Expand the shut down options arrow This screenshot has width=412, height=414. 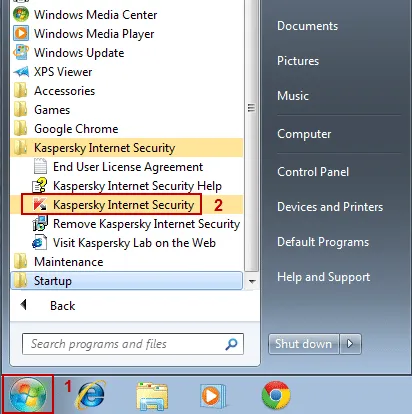[350, 344]
